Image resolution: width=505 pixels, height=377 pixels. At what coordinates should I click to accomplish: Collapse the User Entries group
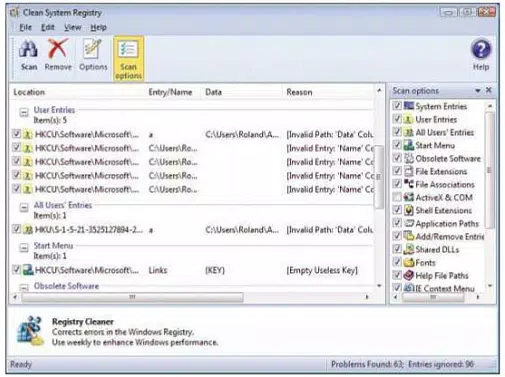24,112
